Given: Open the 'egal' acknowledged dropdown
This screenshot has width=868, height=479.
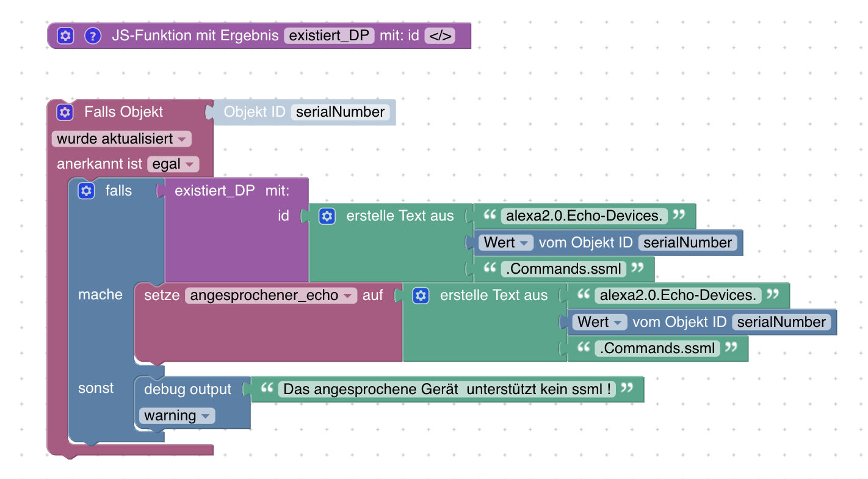Looking at the screenshot, I should [x=173, y=164].
